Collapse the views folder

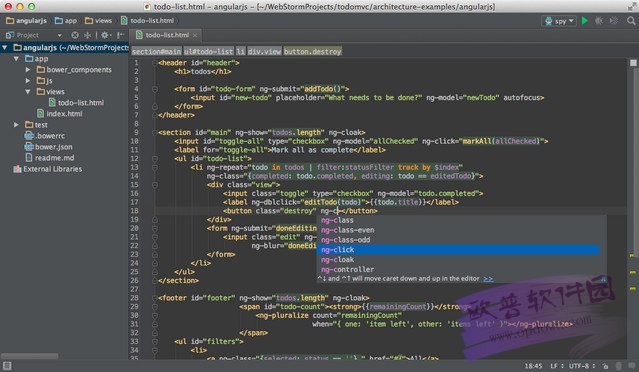28,92
